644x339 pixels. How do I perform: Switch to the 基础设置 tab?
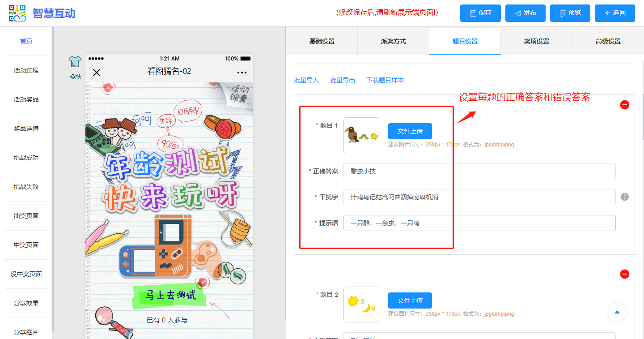pos(322,41)
